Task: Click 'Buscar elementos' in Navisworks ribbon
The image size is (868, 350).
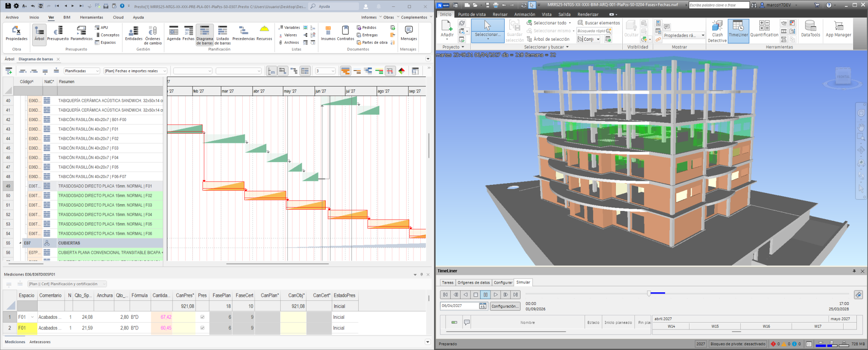Action: coord(599,23)
